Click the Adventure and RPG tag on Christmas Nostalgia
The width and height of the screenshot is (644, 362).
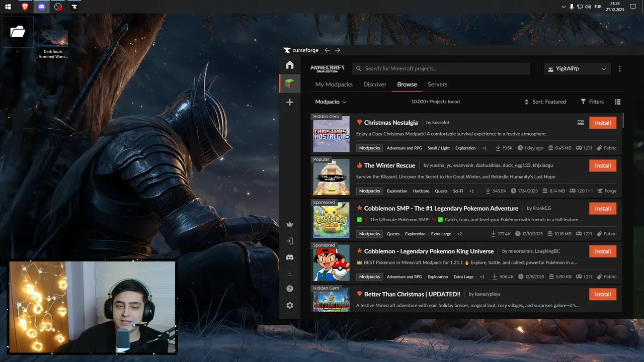coord(404,148)
